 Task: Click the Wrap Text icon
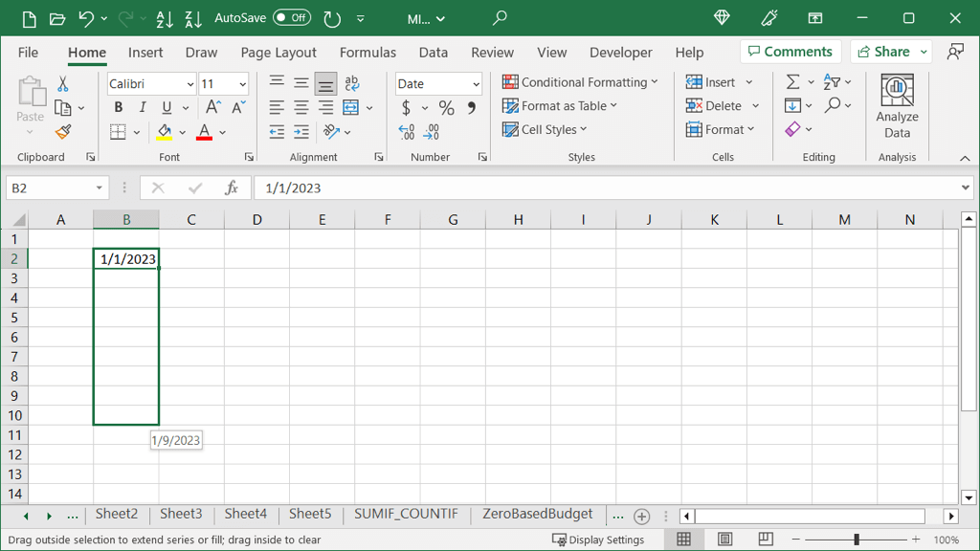pyautogui.click(x=351, y=84)
